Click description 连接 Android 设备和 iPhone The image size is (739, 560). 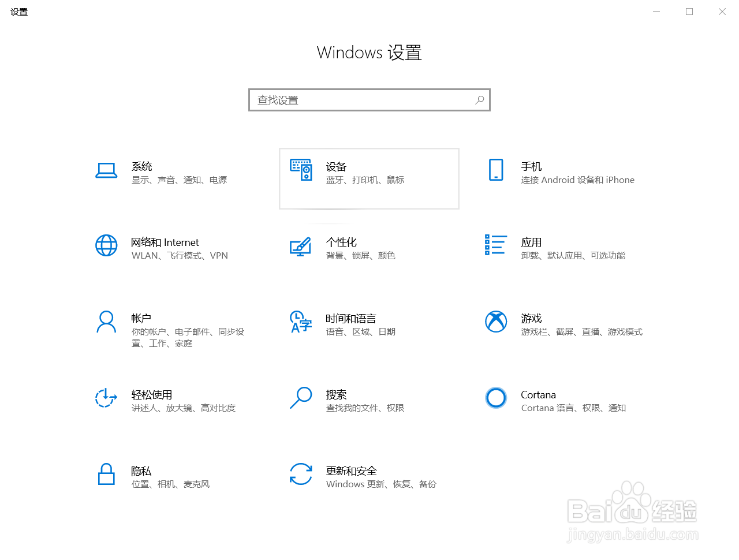click(x=577, y=180)
